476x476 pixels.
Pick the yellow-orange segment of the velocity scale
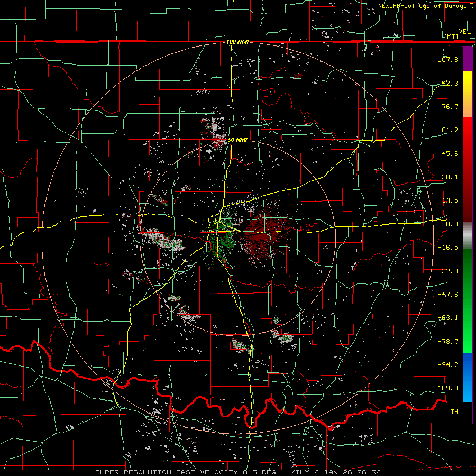coord(467,95)
